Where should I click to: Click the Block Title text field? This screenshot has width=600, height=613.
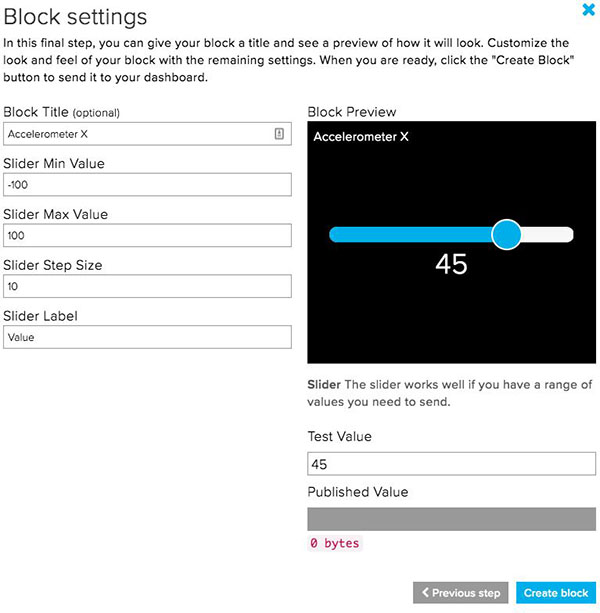[x=140, y=133]
